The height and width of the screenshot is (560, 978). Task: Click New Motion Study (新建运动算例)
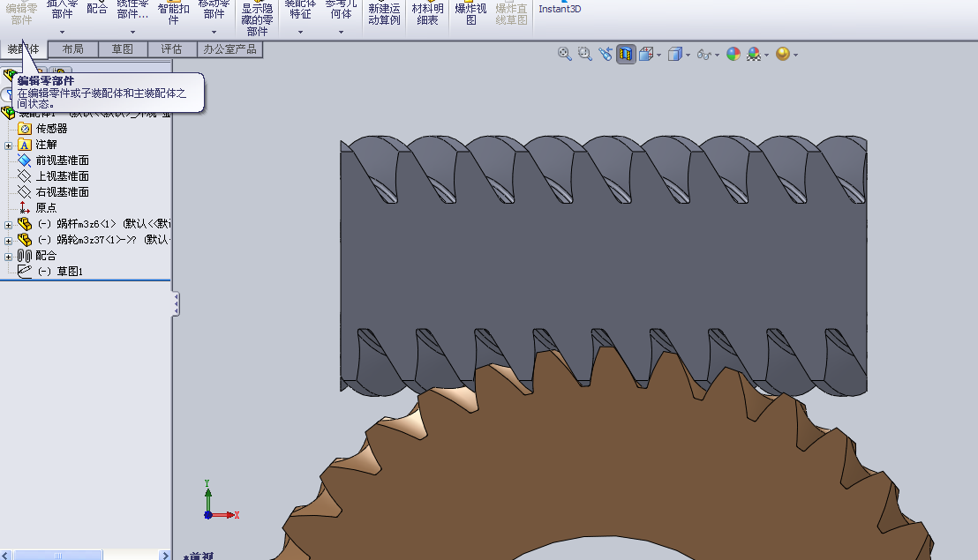[384, 14]
